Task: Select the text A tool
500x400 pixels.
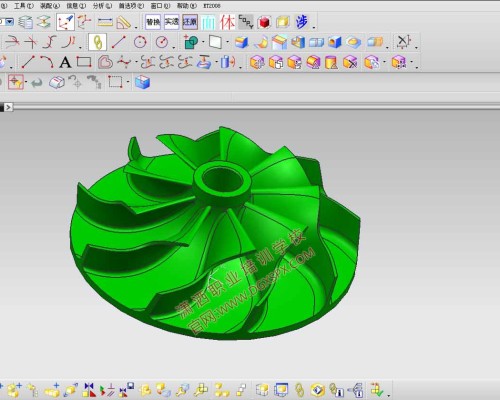Action: pyautogui.click(x=65, y=62)
